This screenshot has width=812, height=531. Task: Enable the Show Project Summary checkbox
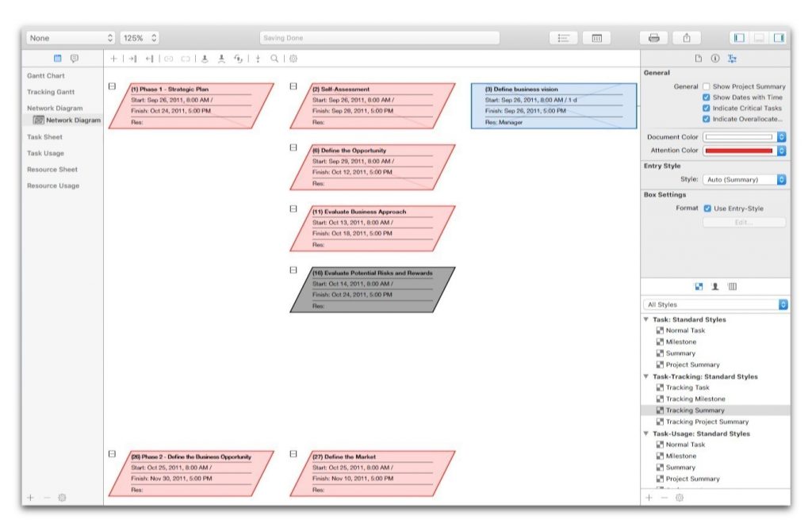(x=706, y=86)
